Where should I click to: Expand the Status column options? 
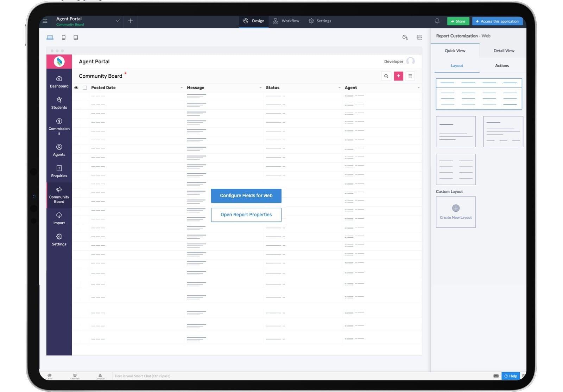[339, 88]
